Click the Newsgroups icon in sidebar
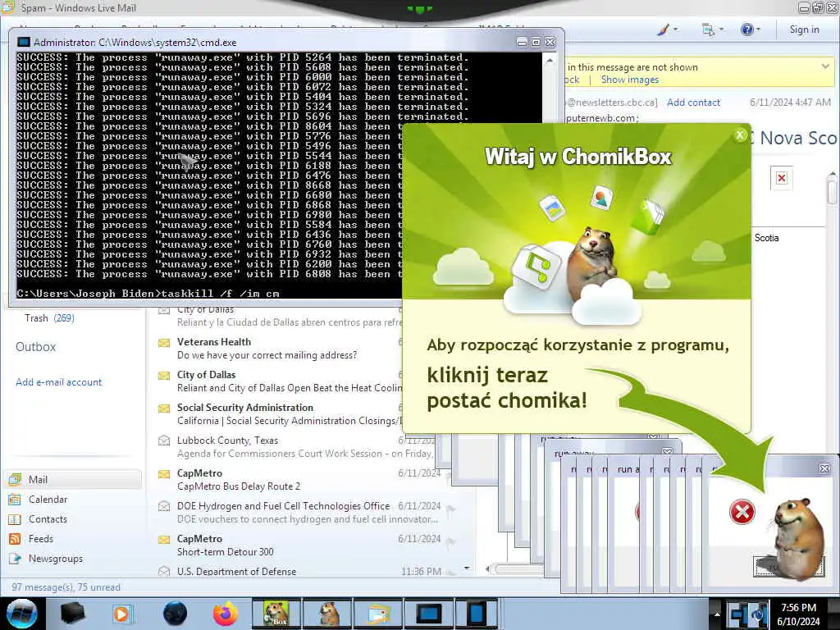 15,559
